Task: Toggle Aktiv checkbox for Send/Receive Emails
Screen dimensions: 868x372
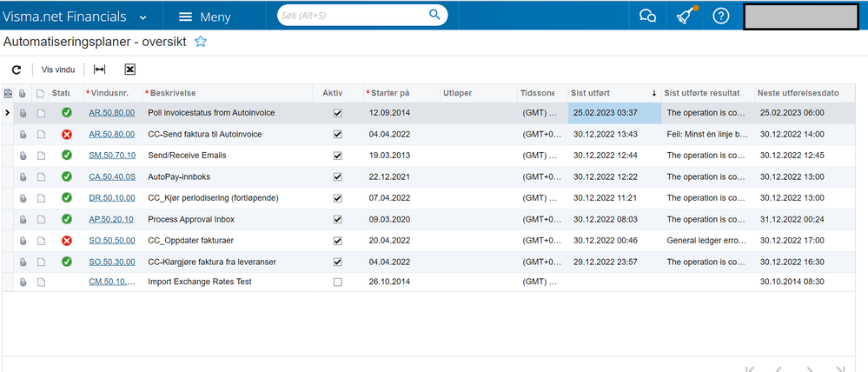Action: tap(338, 156)
